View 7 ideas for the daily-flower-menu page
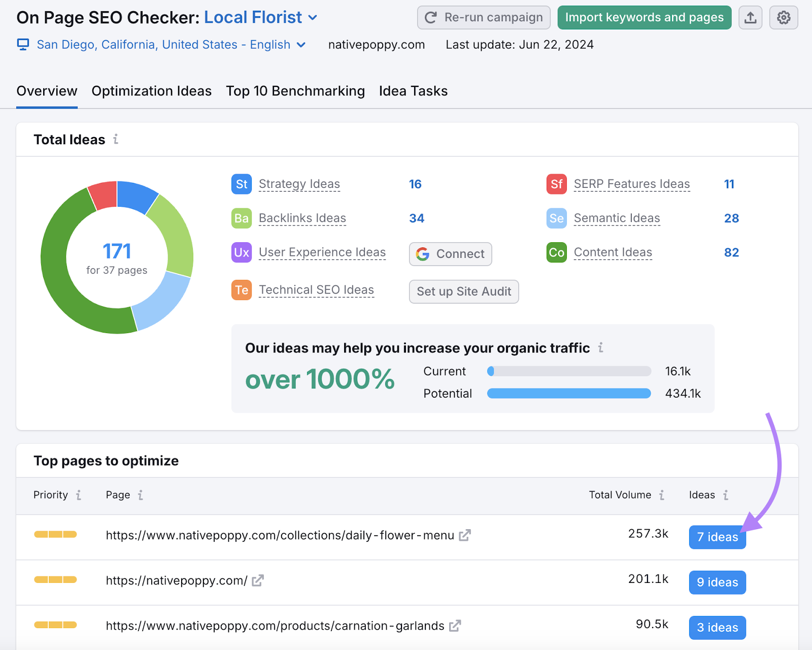 click(717, 537)
